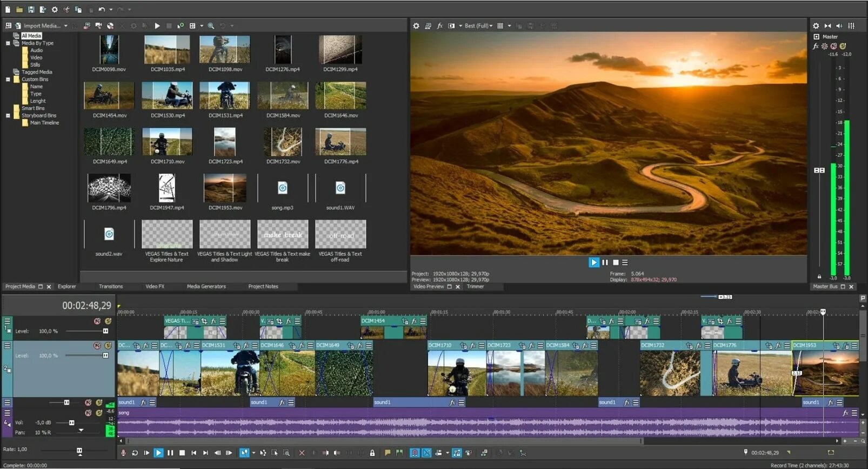Click Play in timeline transport bar
This screenshot has height=469, width=868.
click(158, 453)
